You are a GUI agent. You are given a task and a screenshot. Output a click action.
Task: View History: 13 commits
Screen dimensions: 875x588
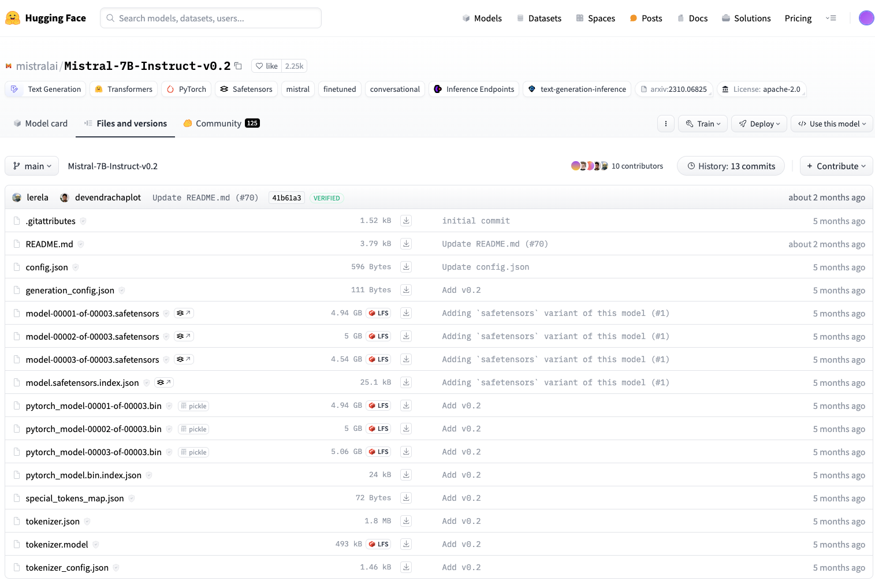coord(731,166)
